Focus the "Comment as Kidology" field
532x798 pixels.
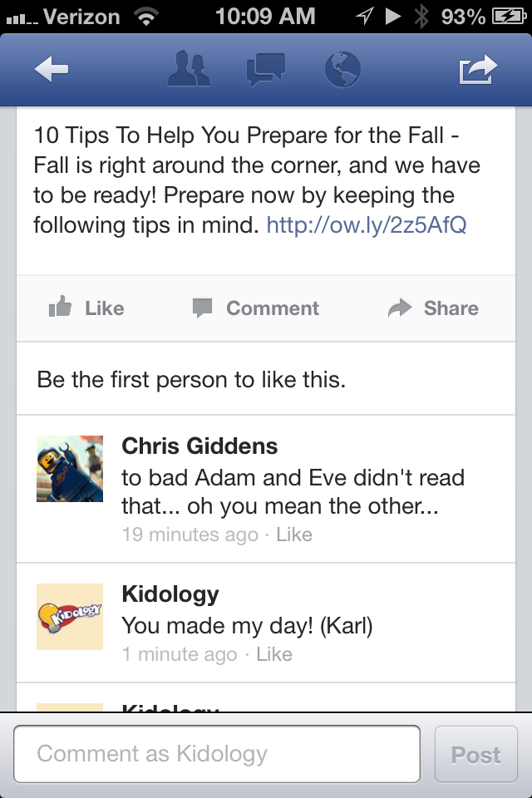click(x=217, y=754)
